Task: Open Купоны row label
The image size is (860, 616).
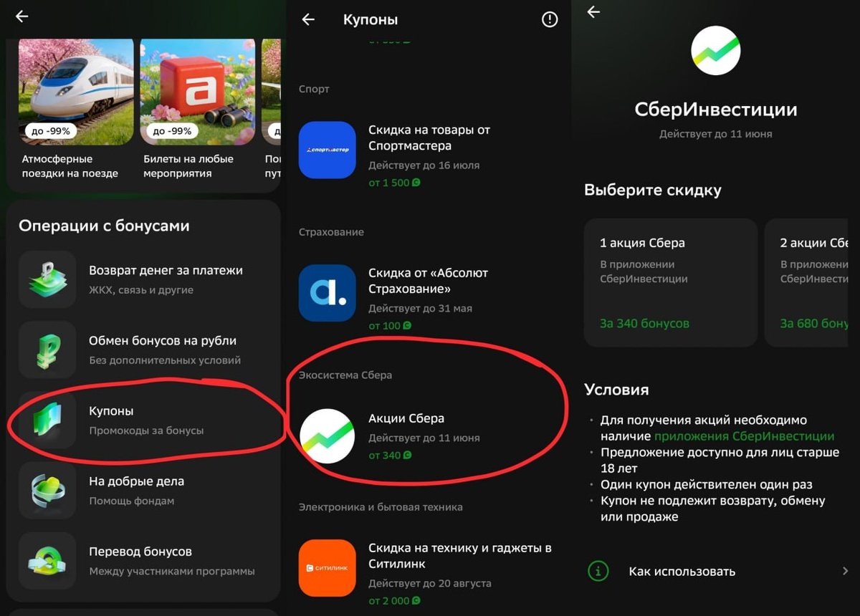Action: tap(111, 411)
